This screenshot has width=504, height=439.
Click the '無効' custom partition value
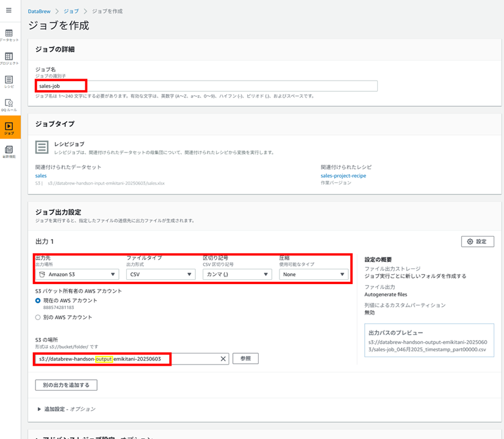tap(370, 313)
